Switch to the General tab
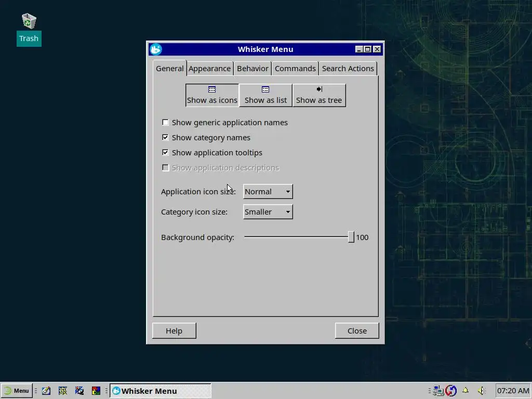The width and height of the screenshot is (532, 399). tap(170, 69)
